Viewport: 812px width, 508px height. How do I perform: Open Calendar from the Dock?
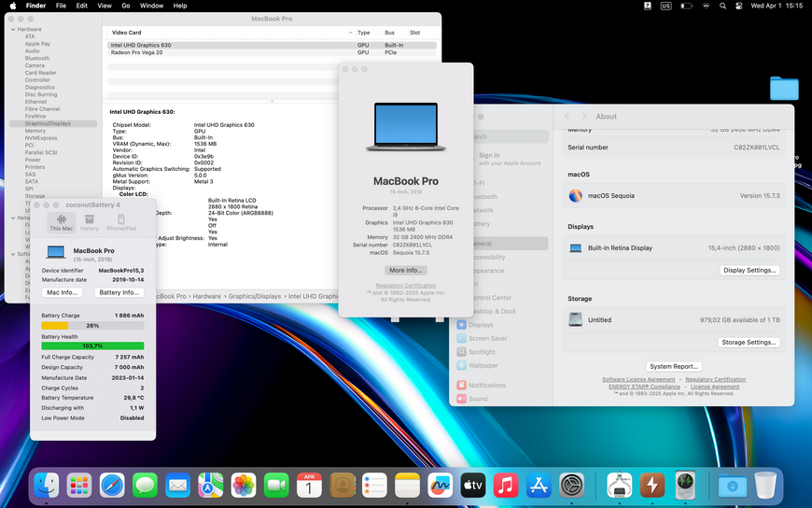click(309, 486)
